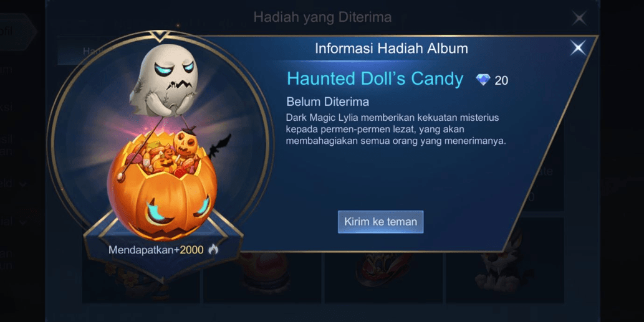Screen dimensions: 644x322
Task: Click the Haunted Doll's Candy title
Action: pos(375,78)
